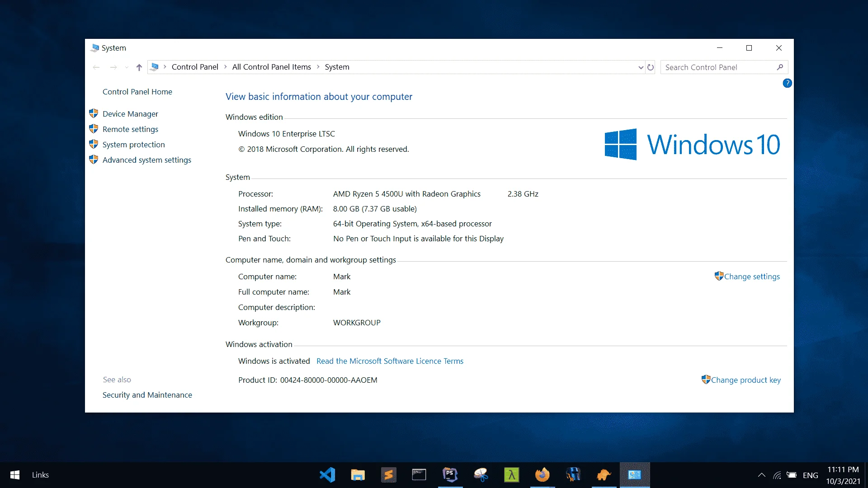868x488 pixels.
Task: Select the System control panel taskbar icon
Action: click(634, 475)
